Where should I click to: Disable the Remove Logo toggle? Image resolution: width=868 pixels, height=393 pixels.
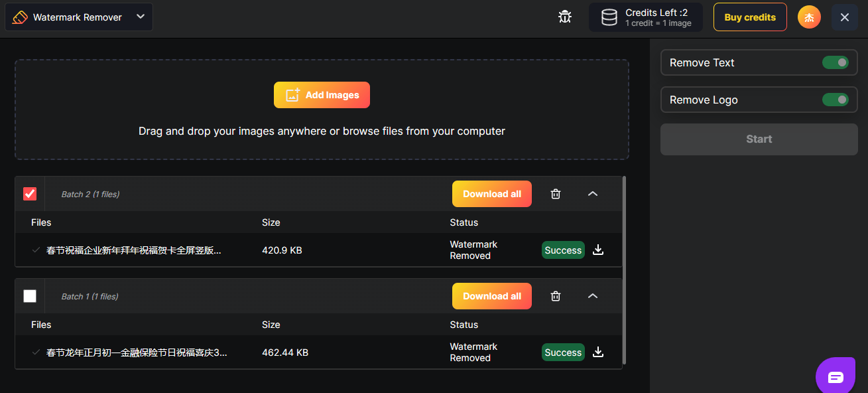[835, 100]
